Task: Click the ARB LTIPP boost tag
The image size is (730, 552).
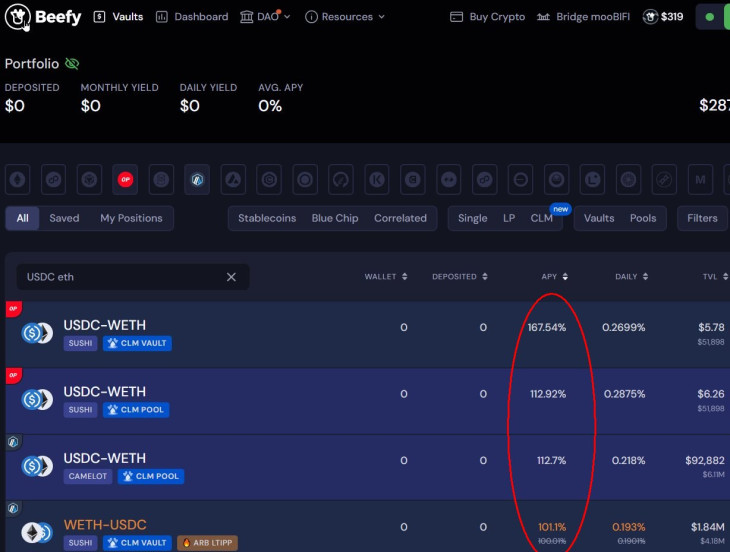Action: pyautogui.click(x=207, y=543)
